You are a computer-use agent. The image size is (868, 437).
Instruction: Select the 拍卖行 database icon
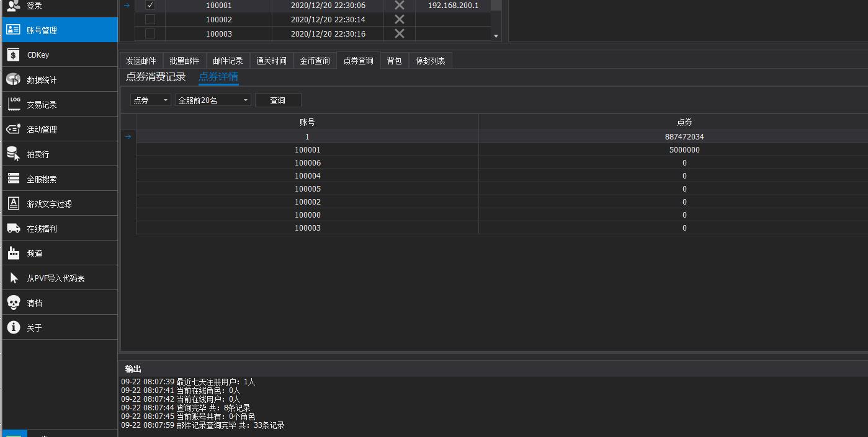(x=14, y=154)
